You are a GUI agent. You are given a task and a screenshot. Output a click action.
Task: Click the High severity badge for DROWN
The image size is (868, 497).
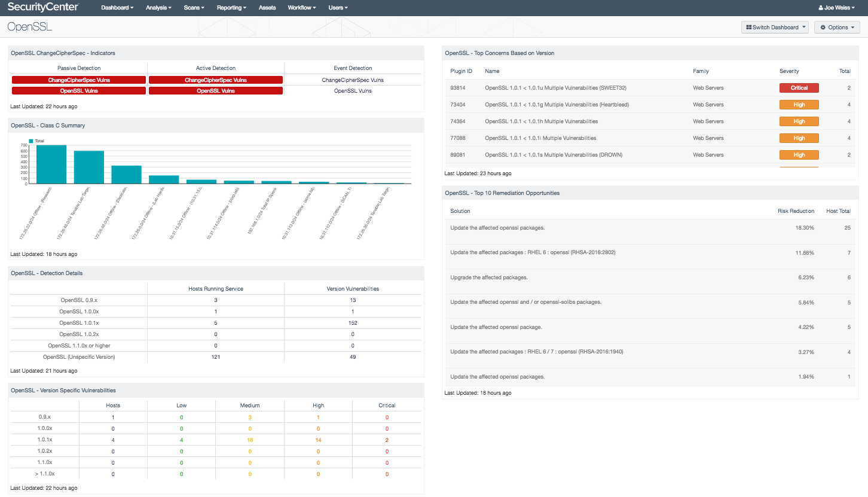pos(799,155)
